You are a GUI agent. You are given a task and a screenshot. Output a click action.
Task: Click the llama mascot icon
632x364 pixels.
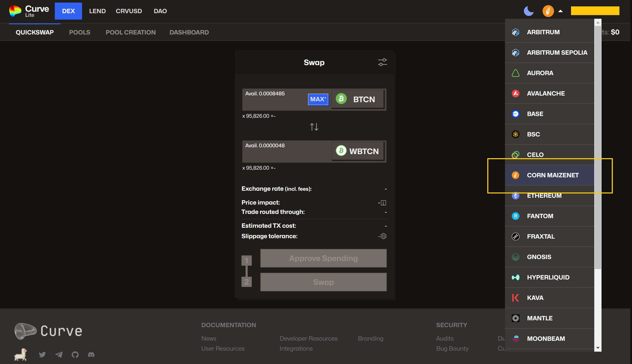click(x=20, y=354)
